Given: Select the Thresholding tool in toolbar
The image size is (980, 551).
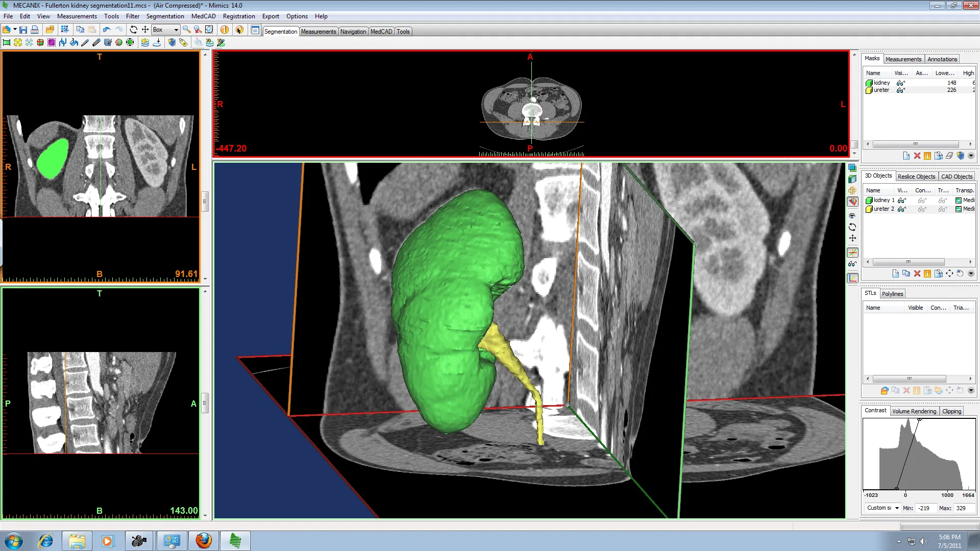Looking at the screenshot, I should click(x=7, y=42).
